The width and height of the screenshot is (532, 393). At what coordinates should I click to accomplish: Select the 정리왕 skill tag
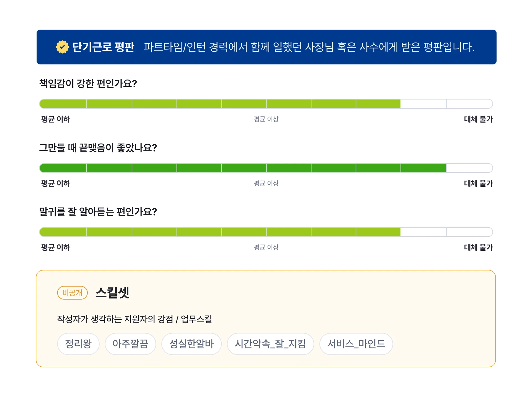[x=78, y=344]
